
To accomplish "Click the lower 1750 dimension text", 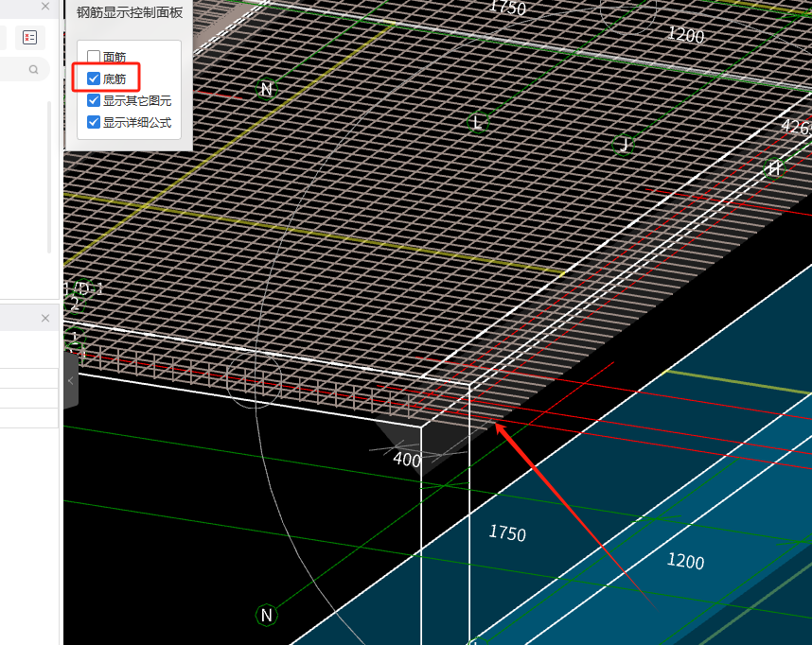I will (507, 533).
